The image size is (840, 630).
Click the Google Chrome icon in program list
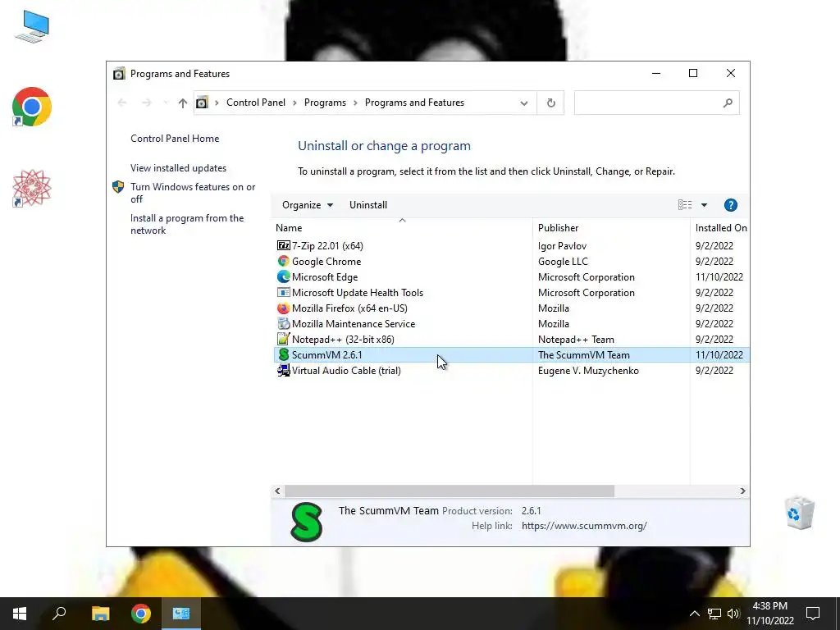click(283, 261)
